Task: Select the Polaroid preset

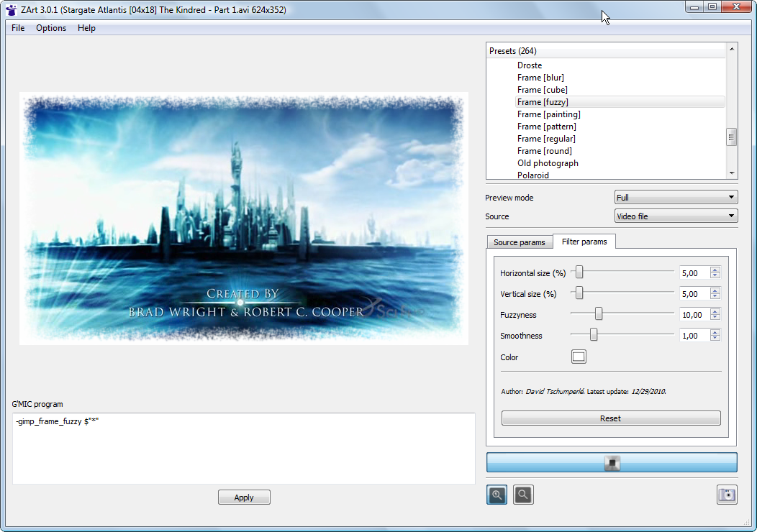Action: click(x=533, y=175)
